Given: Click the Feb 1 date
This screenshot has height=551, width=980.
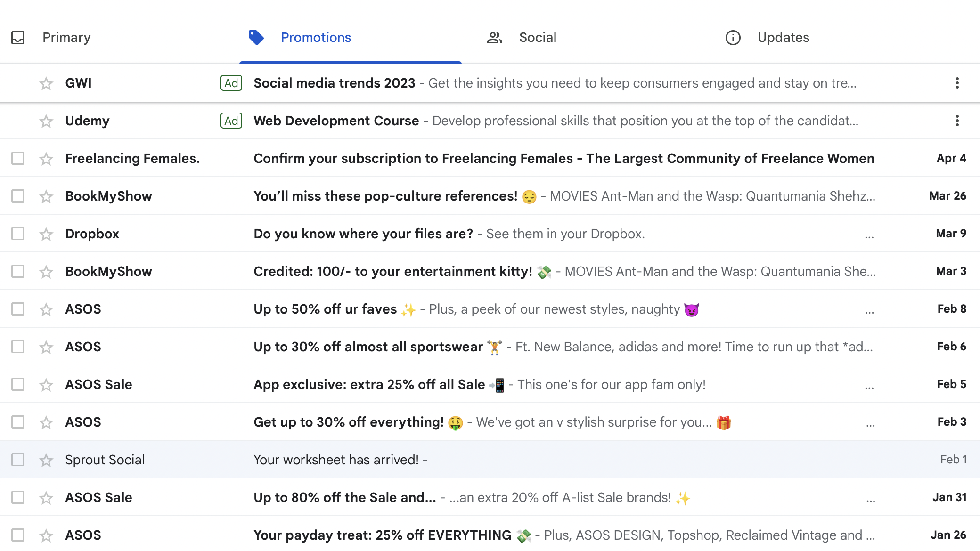Looking at the screenshot, I should click(x=954, y=460).
